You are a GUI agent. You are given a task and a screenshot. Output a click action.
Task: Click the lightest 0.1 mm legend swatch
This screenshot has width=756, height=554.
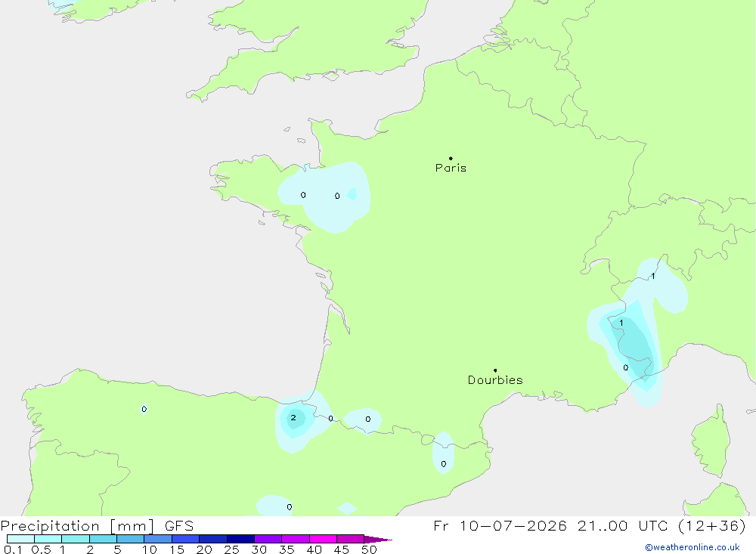[20, 539]
